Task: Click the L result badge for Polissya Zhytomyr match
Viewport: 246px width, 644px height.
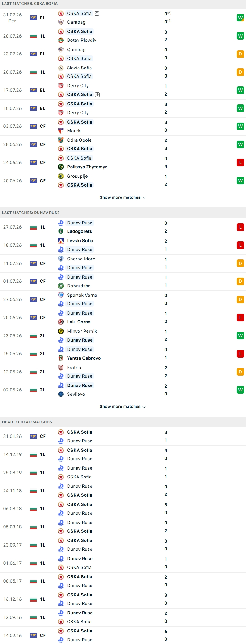Action: point(240,163)
